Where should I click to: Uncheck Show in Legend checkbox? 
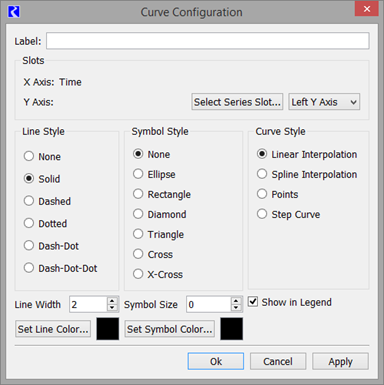(253, 302)
